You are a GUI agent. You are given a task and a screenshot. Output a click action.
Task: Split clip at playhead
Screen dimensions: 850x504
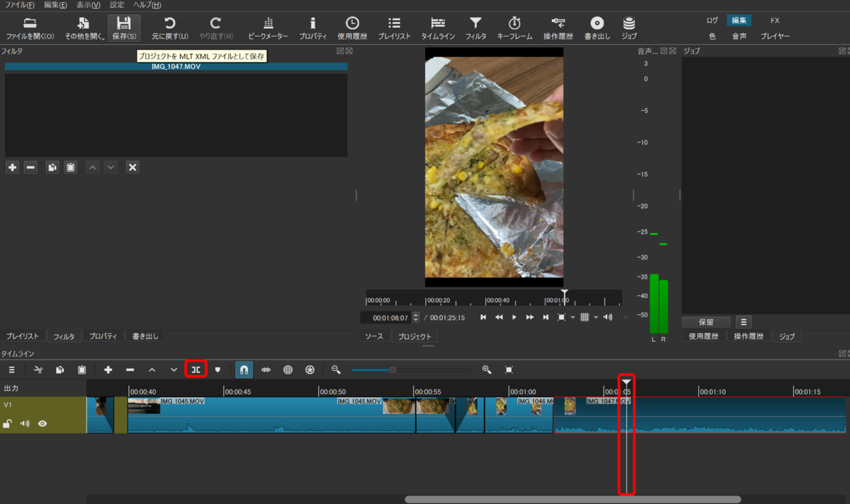pyautogui.click(x=196, y=370)
